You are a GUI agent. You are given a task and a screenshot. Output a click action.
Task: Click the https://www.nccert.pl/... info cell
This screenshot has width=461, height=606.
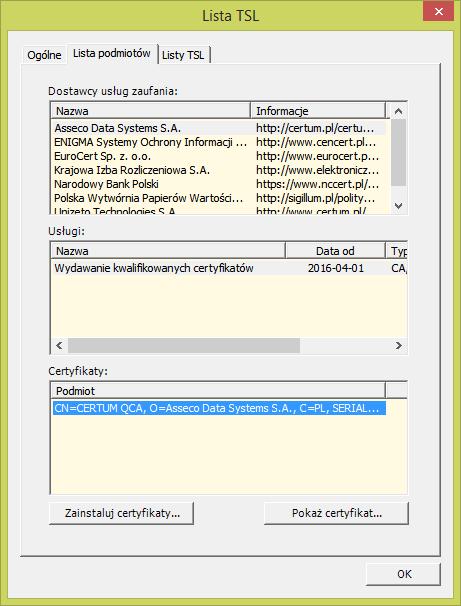tap(318, 184)
